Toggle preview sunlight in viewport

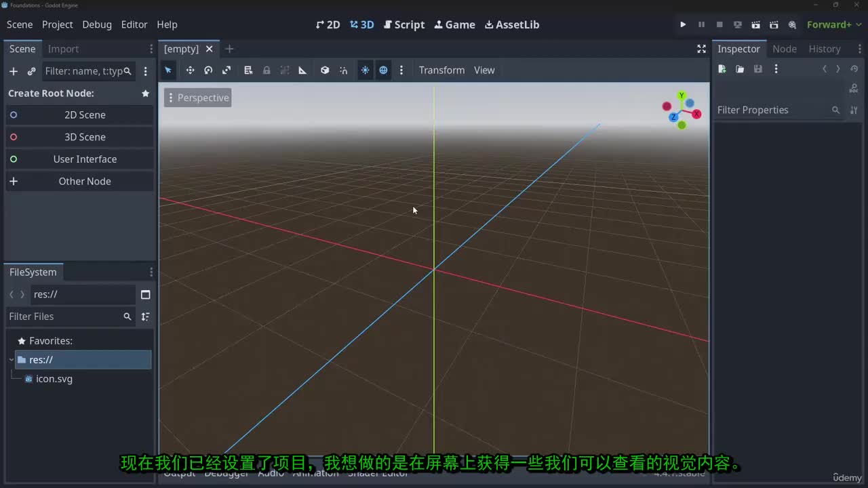[x=365, y=70]
